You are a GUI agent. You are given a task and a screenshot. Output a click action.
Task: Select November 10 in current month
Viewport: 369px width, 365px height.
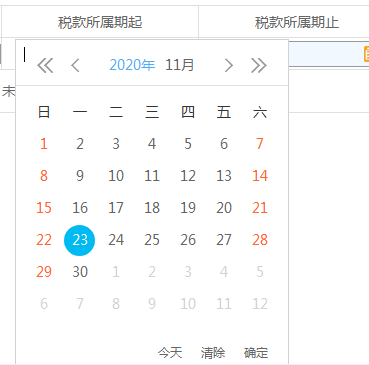[x=116, y=176]
